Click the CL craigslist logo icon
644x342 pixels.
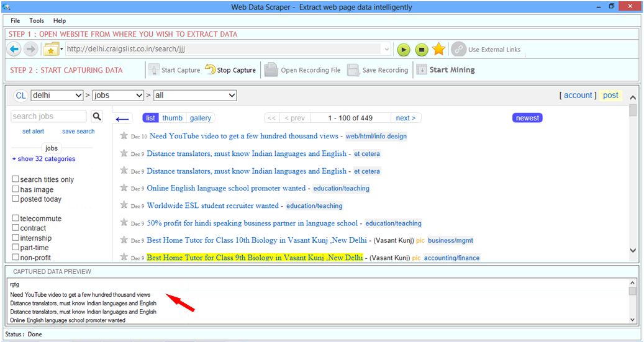[x=20, y=96]
